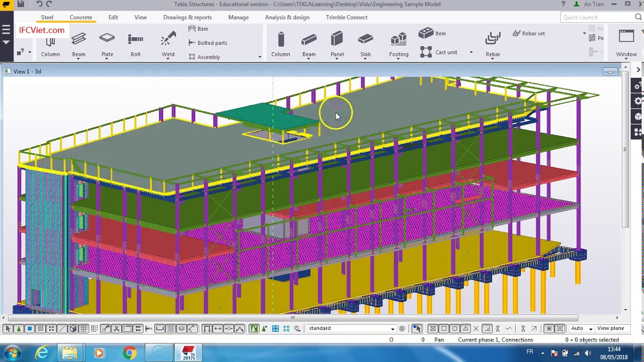
Task: Click the Rebar set button
Action: click(529, 34)
